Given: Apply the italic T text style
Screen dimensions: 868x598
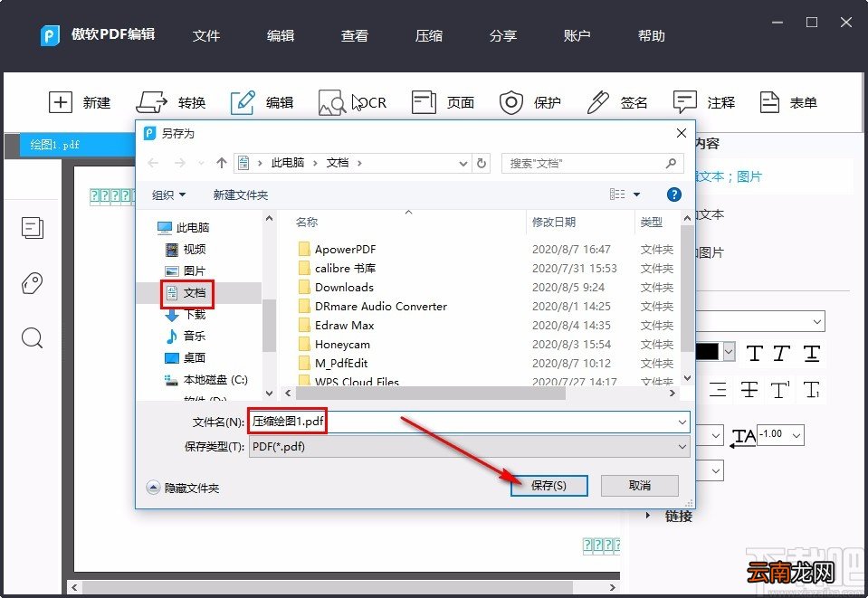Looking at the screenshot, I should pos(781,353).
